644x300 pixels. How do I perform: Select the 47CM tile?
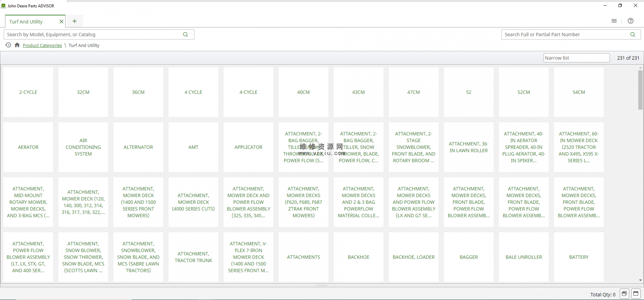414,92
